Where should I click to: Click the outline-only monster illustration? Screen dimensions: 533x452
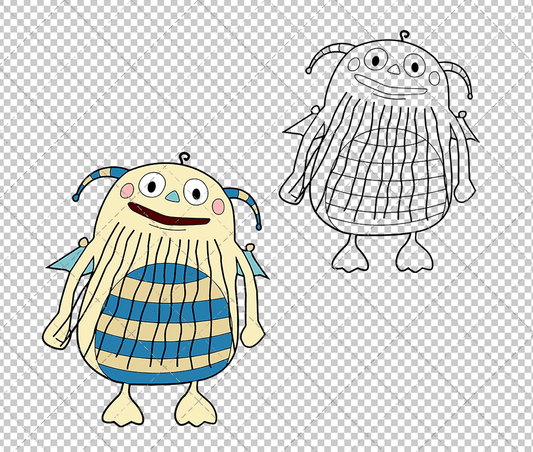379,151
